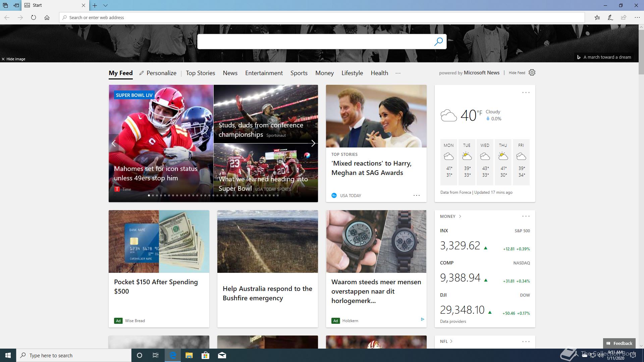The image size is (644, 362).
Task: Open feed settings gear icon
Action: click(532, 72)
